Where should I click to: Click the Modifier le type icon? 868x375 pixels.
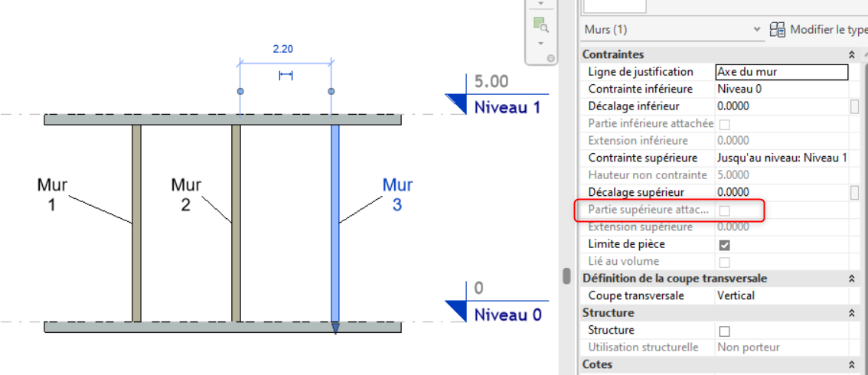click(x=777, y=30)
